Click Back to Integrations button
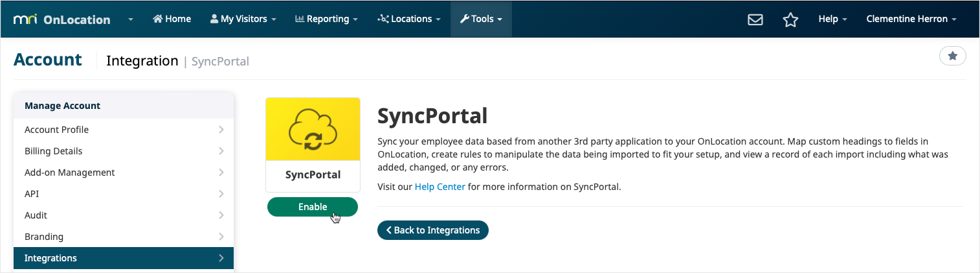 [433, 230]
